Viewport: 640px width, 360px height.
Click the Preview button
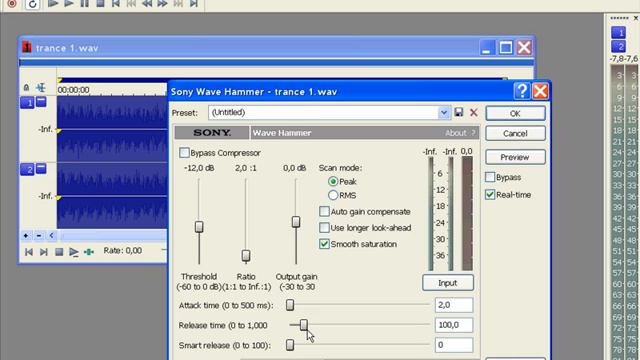[x=515, y=157]
